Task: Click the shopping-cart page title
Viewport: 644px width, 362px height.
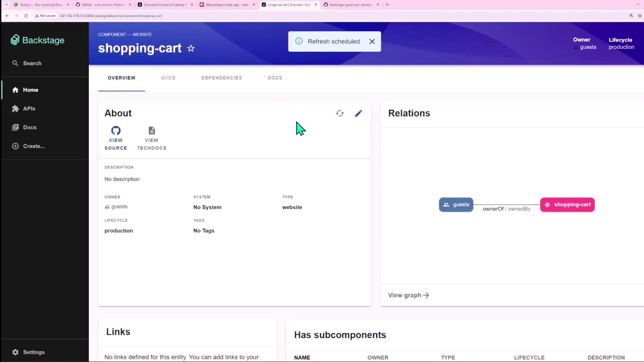Action: 140,48
